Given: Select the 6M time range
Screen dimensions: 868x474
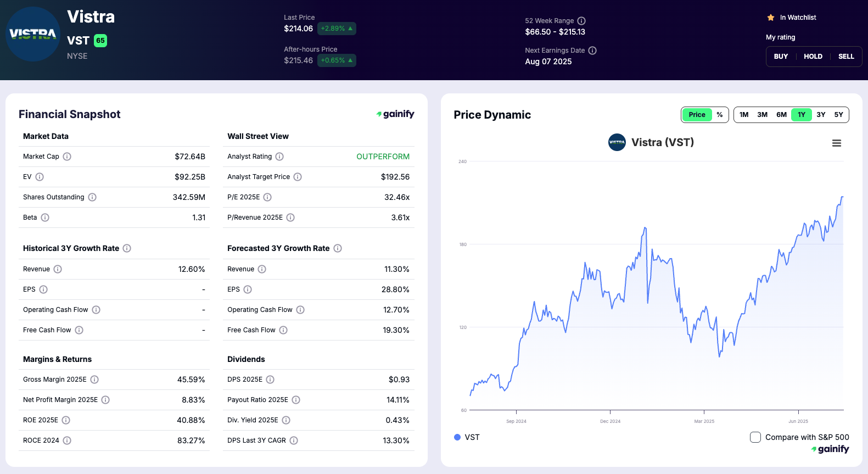Looking at the screenshot, I should (x=781, y=115).
